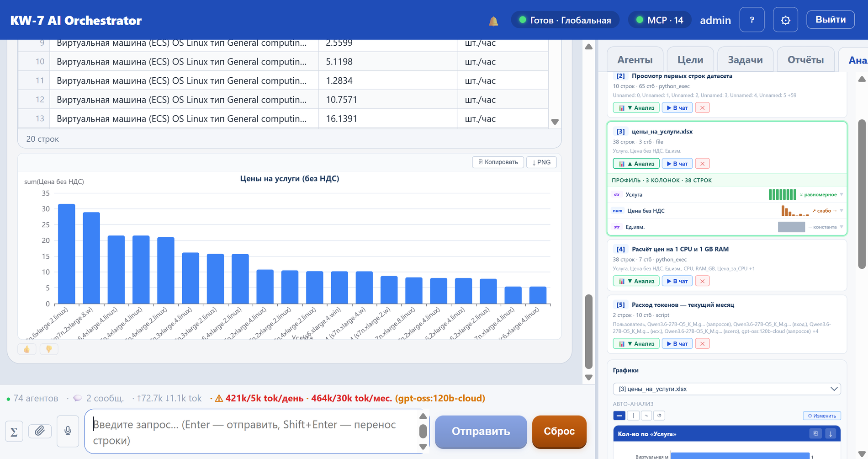Send dataset [5] to chat

pos(677,344)
